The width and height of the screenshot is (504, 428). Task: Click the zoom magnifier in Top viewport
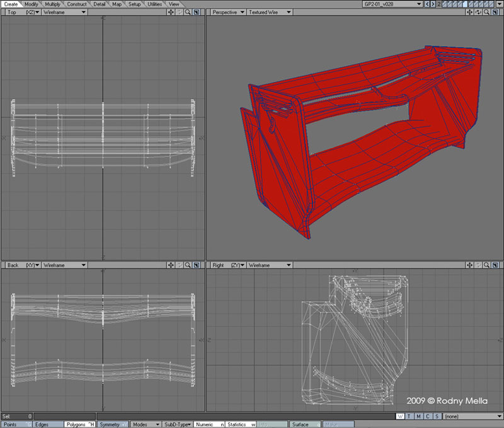coord(188,13)
